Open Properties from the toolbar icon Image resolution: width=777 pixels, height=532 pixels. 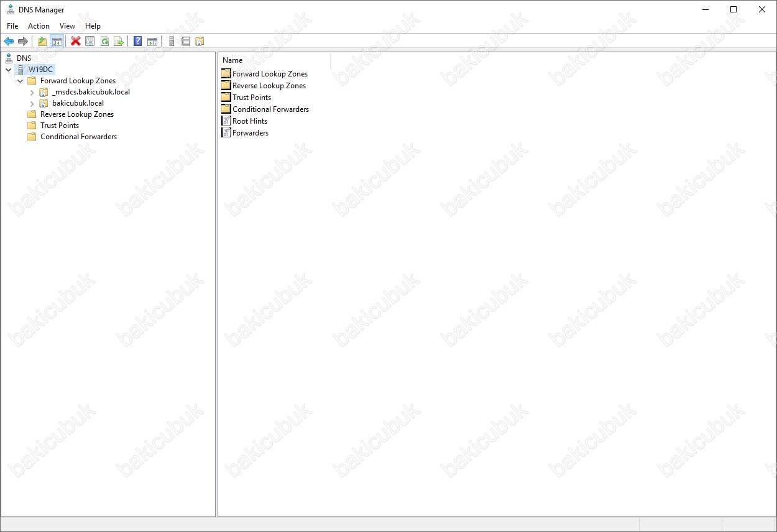click(x=90, y=42)
